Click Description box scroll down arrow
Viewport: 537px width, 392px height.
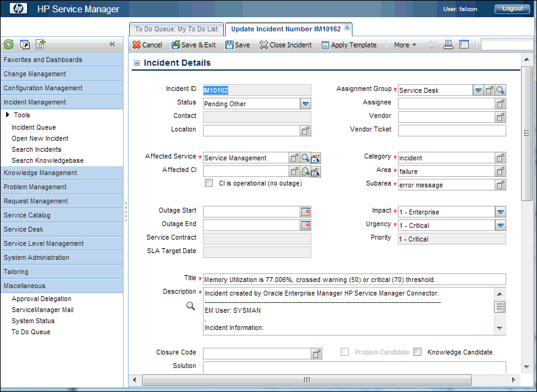[499, 328]
